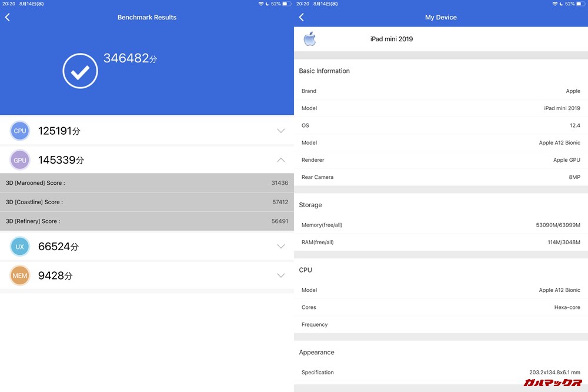Expand the UX score details
This screenshot has width=588, height=392.
pos(280,247)
